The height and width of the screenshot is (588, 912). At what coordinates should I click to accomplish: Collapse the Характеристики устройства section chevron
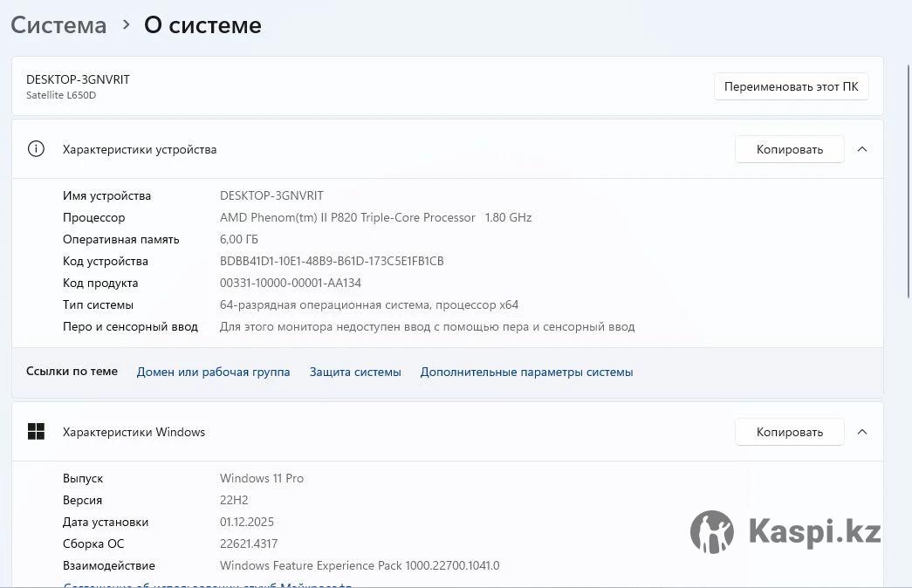click(x=862, y=149)
